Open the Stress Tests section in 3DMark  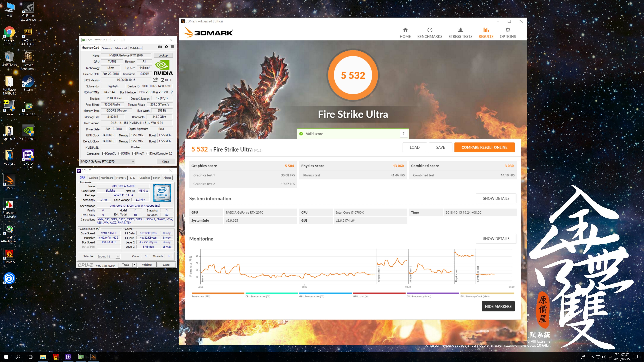click(x=460, y=33)
